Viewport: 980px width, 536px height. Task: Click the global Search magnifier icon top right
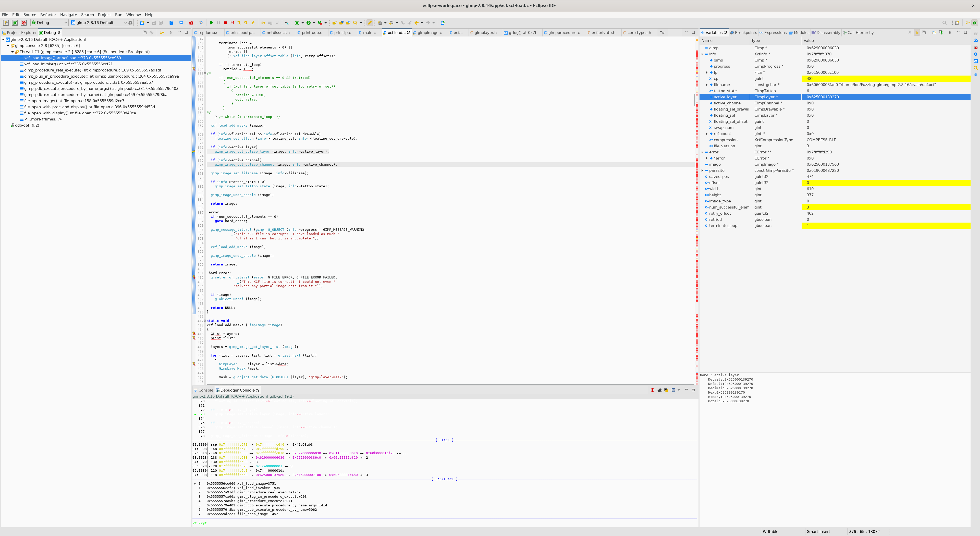944,23
